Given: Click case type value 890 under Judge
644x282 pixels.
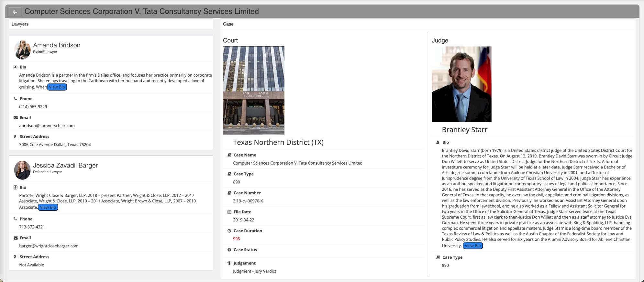Looking at the screenshot, I should pyautogui.click(x=445, y=266).
